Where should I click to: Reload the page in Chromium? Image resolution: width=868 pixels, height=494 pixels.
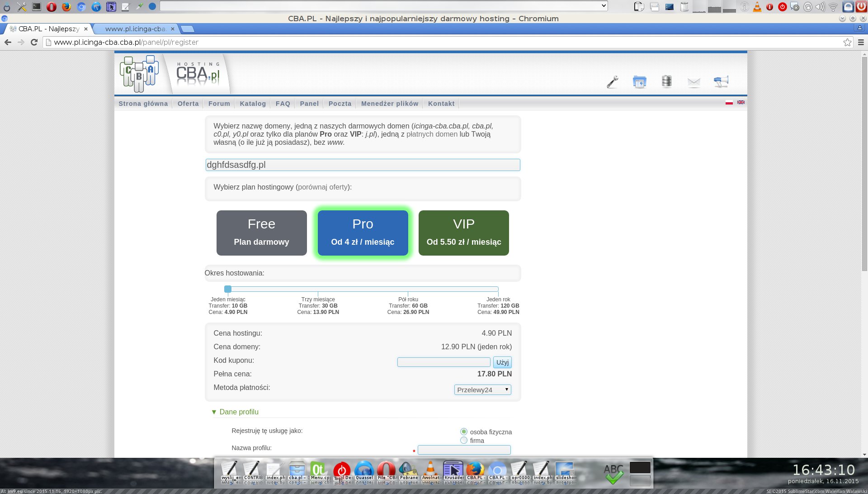34,42
